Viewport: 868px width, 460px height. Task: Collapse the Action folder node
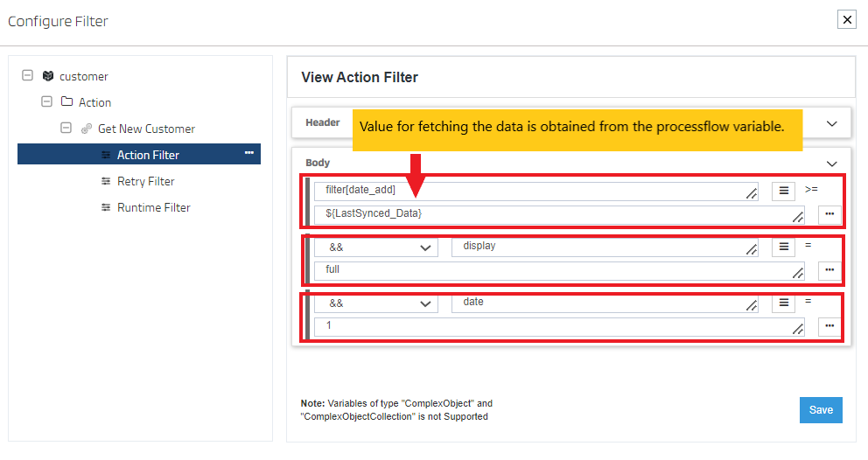pos(47,102)
